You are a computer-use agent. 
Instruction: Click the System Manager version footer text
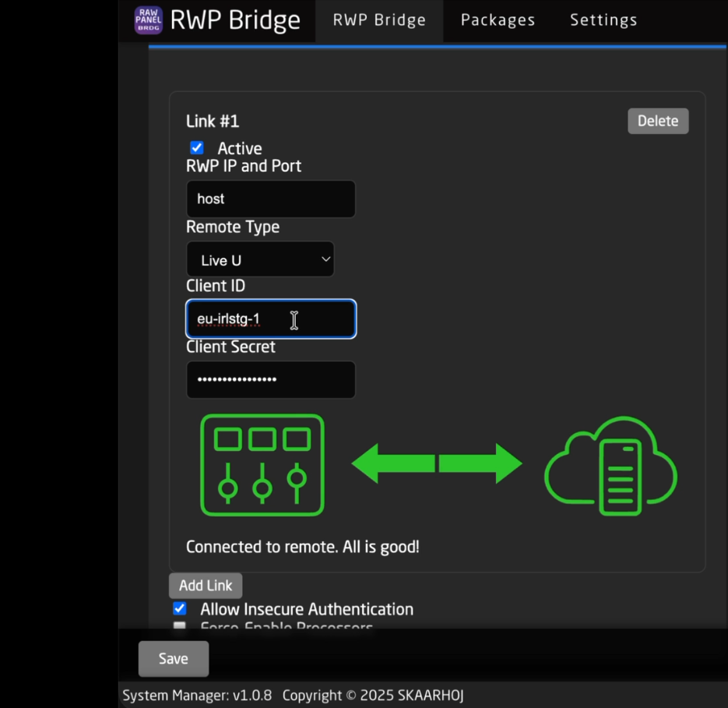(x=197, y=696)
